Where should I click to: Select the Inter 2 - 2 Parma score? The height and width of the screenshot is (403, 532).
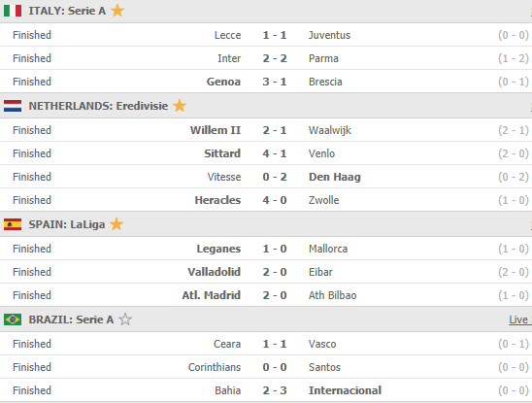[x=275, y=58]
